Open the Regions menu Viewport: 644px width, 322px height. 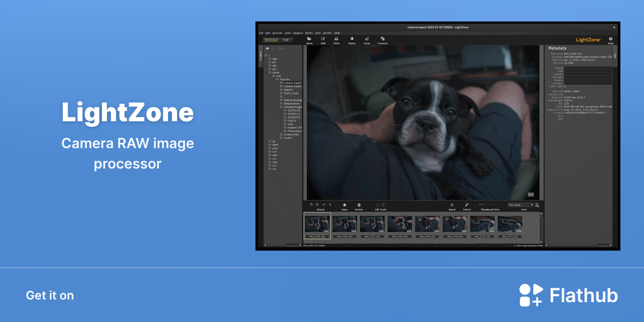pyautogui.click(x=298, y=33)
